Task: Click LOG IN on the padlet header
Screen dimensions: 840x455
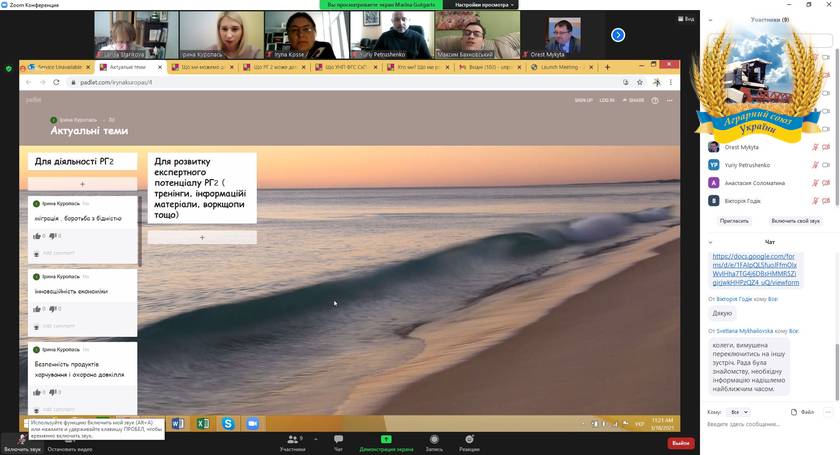Action: click(x=607, y=100)
